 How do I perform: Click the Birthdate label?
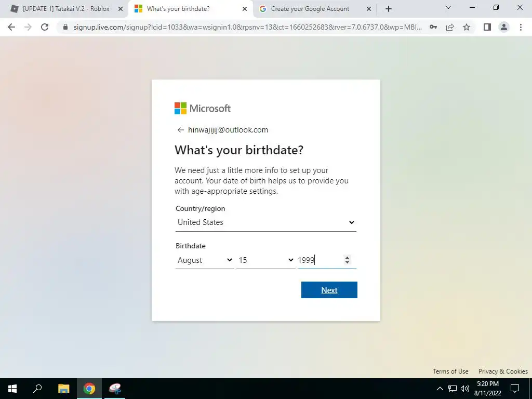click(x=191, y=246)
